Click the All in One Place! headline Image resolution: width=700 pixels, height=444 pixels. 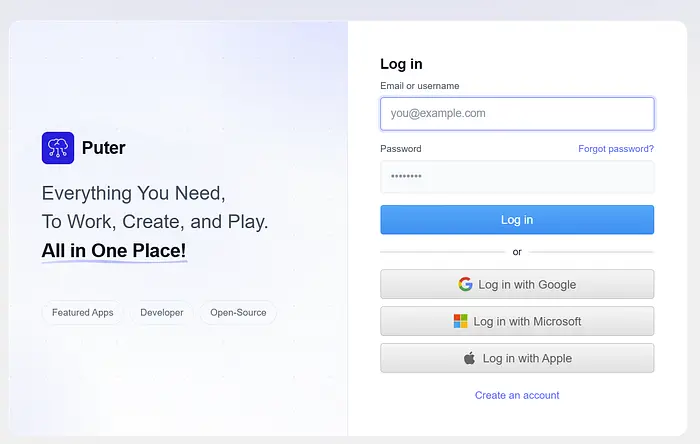coord(114,250)
